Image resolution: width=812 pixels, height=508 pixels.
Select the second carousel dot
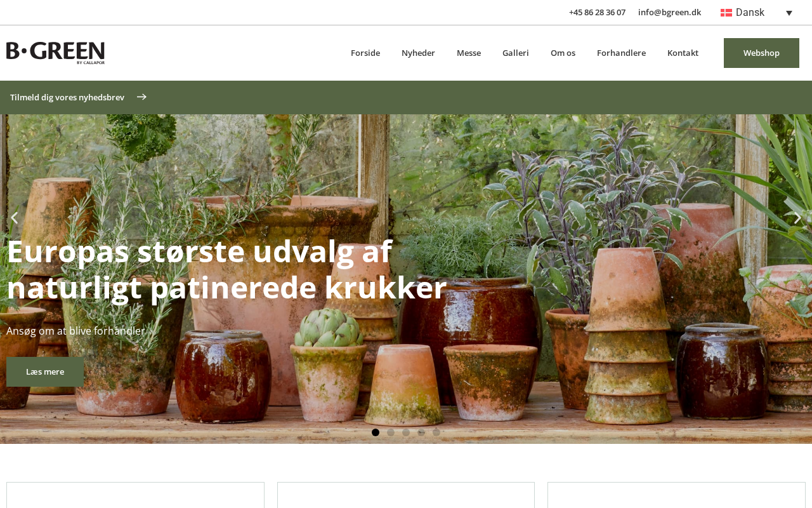point(391,432)
